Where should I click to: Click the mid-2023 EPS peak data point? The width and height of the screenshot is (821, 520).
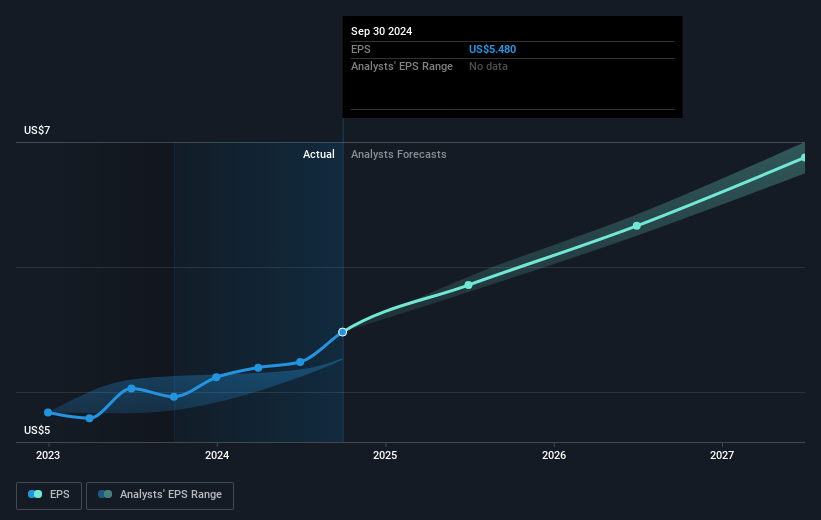click(x=131, y=389)
